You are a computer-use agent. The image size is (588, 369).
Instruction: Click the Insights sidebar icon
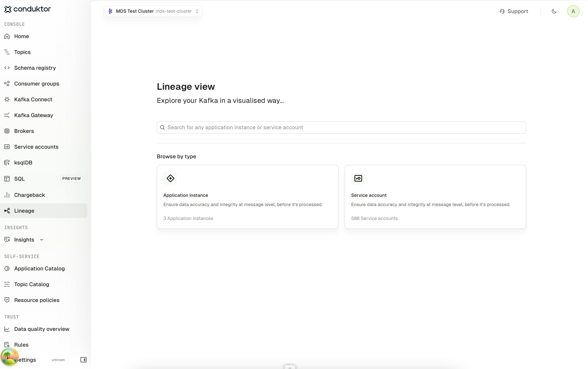click(x=7, y=240)
